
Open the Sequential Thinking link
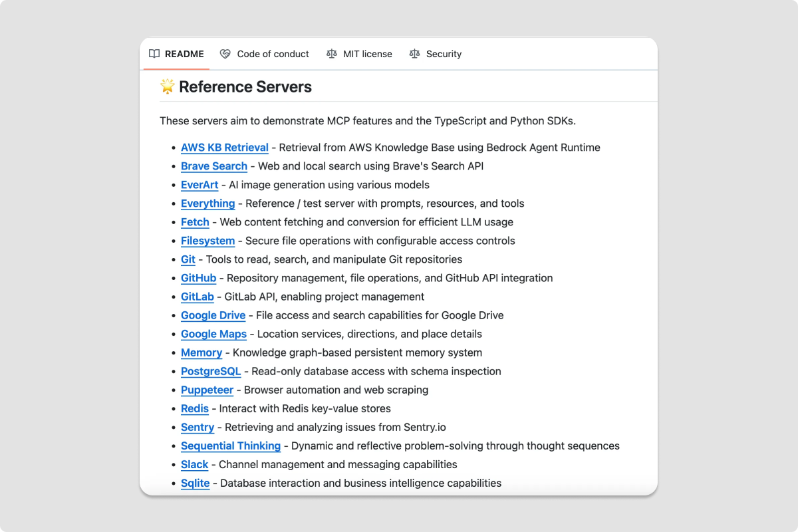point(231,446)
